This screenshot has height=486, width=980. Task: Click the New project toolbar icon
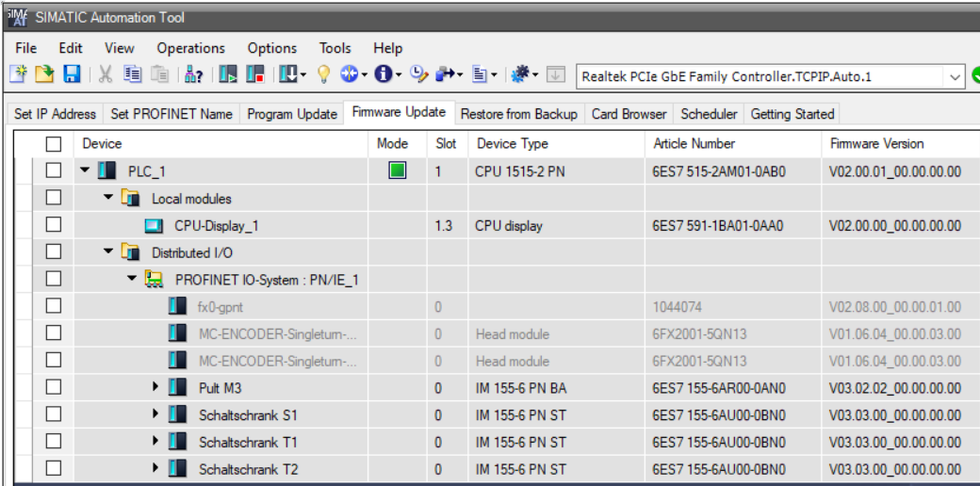19,75
